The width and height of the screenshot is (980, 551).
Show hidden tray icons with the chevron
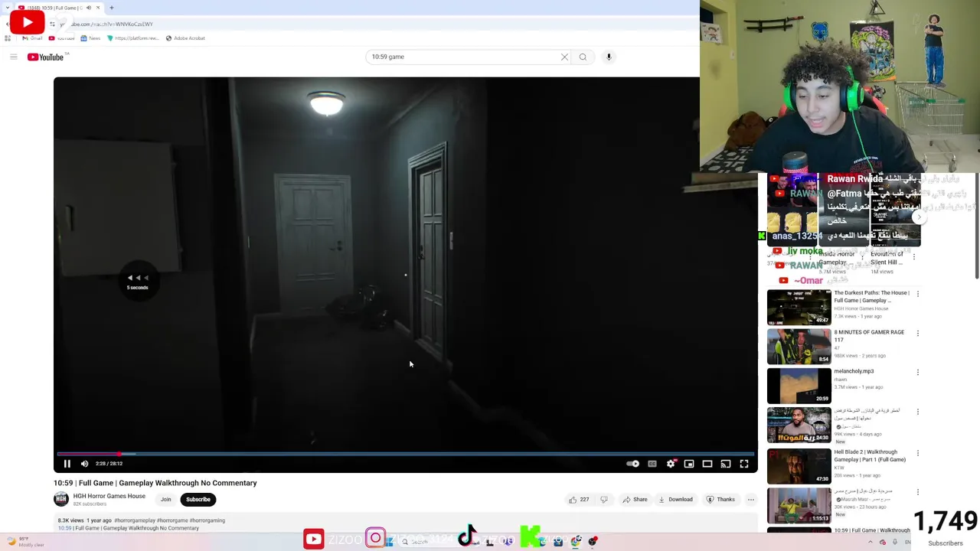coord(870,542)
